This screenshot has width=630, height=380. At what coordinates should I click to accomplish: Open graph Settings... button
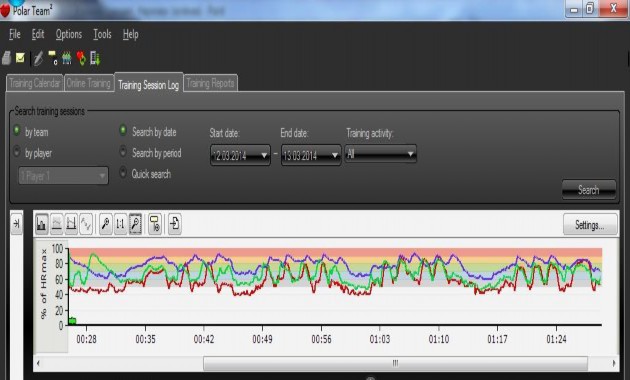tap(590, 225)
